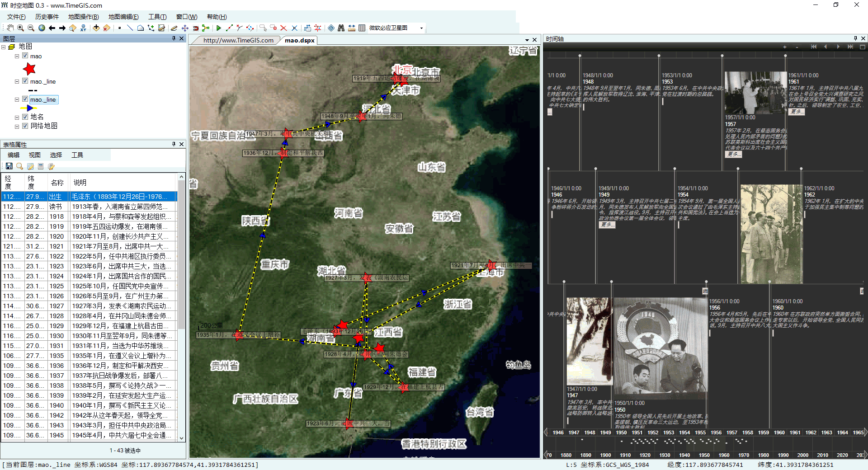Open the 微软必应卫星图 basemap dropdown
The image size is (868, 470).
point(421,28)
